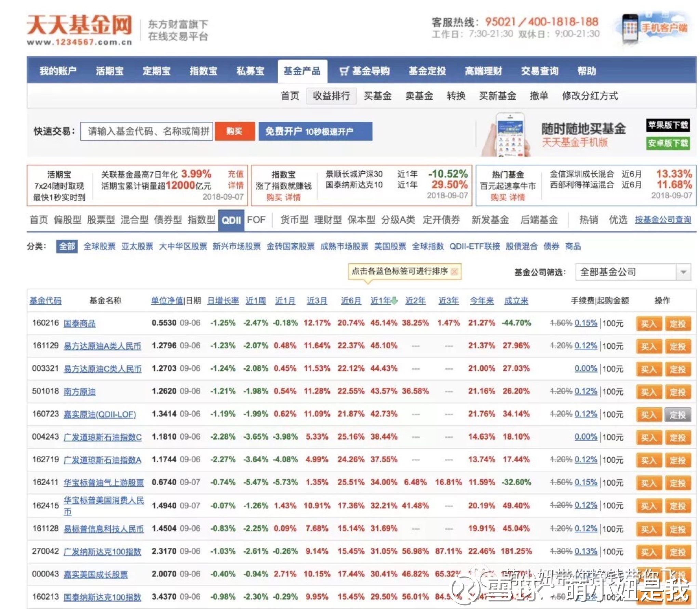Open 按基金公司查询 link

coord(663,220)
